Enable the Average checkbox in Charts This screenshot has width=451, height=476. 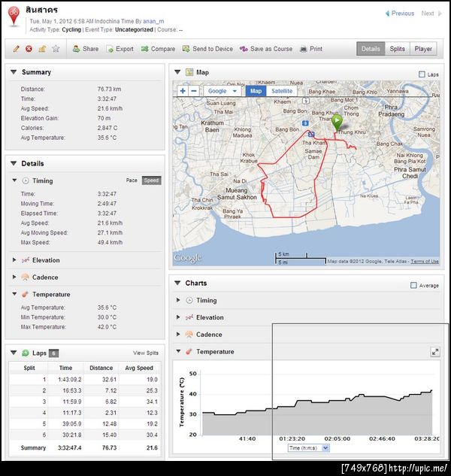[x=413, y=285]
